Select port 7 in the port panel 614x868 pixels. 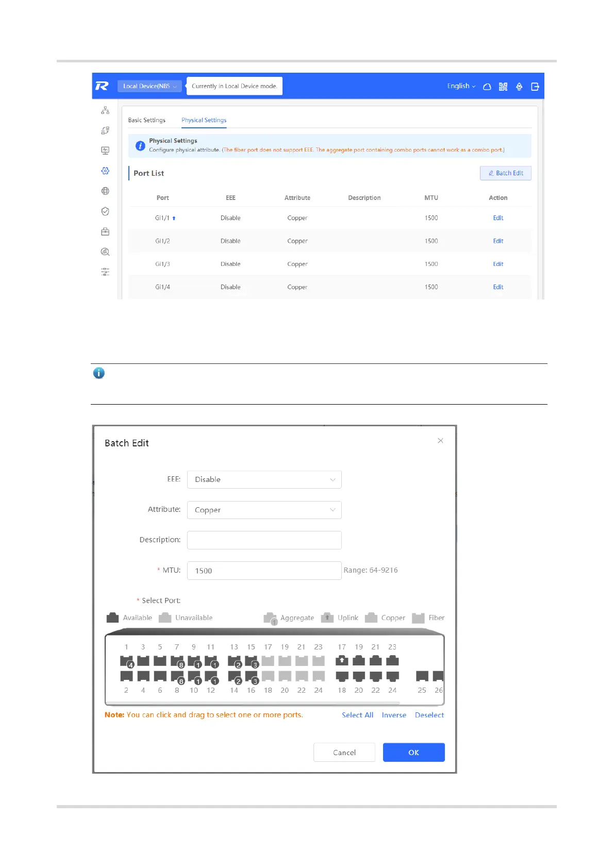177,661
